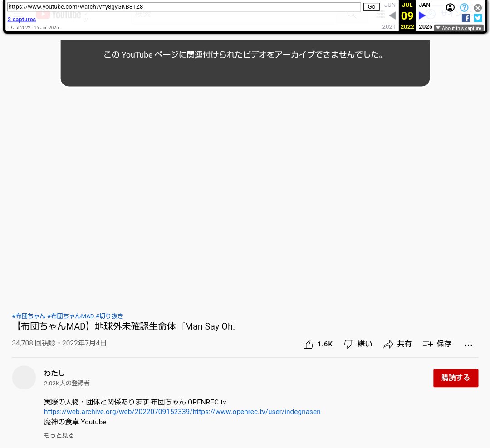Go to previous capture arrow
Screen dimensions: 490x448
392,15
